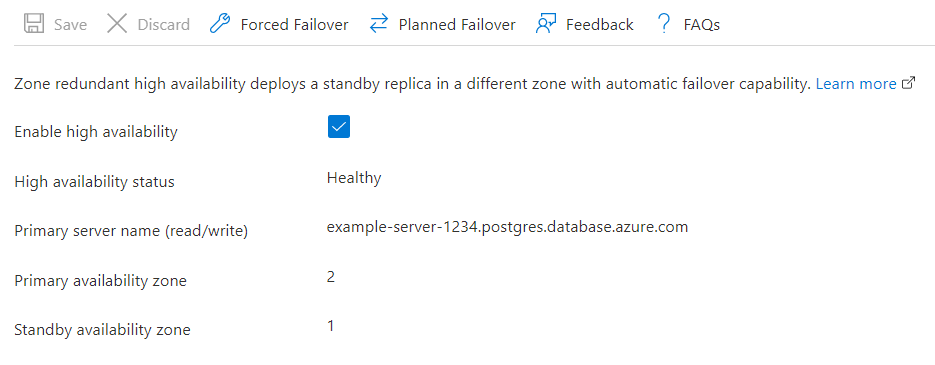
Task: Click the Forced Failover wrench icon
Action: (x=220, y=24)
